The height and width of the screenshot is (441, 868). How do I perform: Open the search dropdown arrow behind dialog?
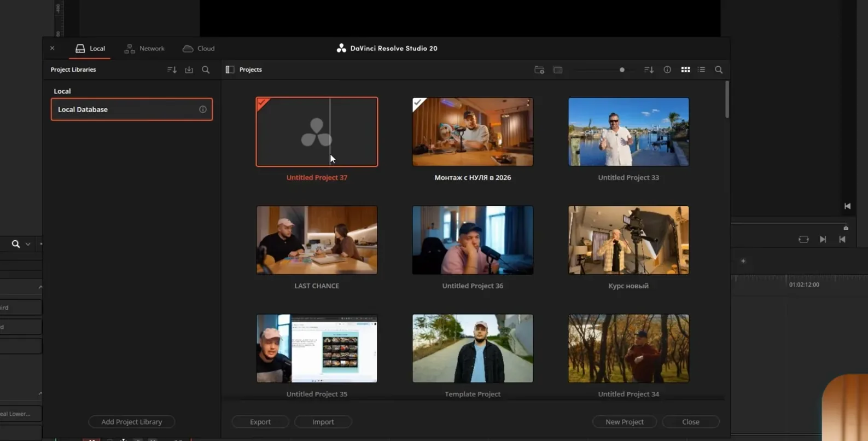[x=28, y=244]
